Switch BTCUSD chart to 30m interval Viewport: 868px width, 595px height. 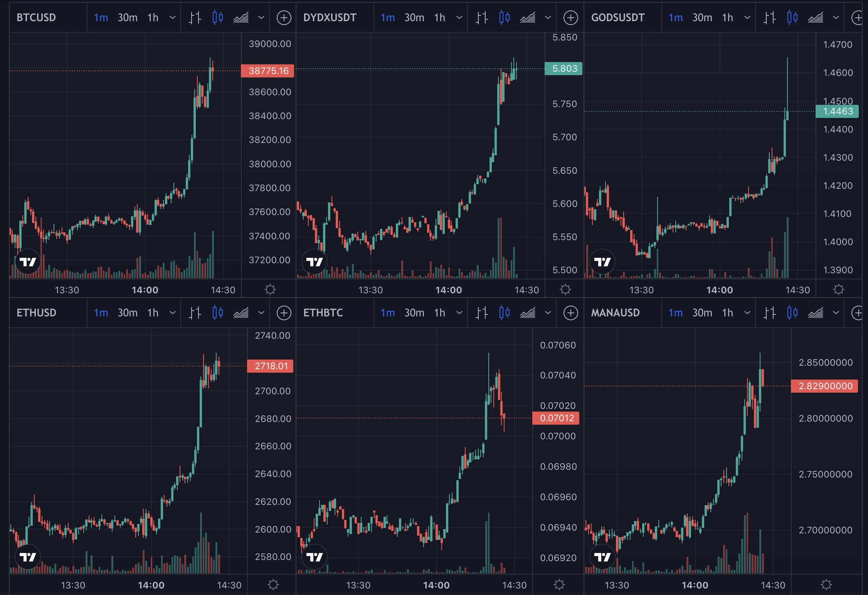pyautogui.click(x=128, y=18)
